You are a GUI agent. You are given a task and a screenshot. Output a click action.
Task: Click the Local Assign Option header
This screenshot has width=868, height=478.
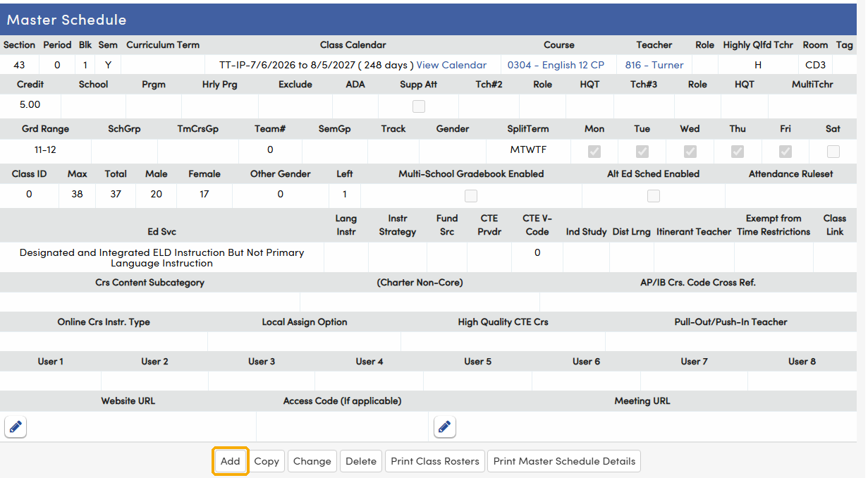(x=305, y=321)
